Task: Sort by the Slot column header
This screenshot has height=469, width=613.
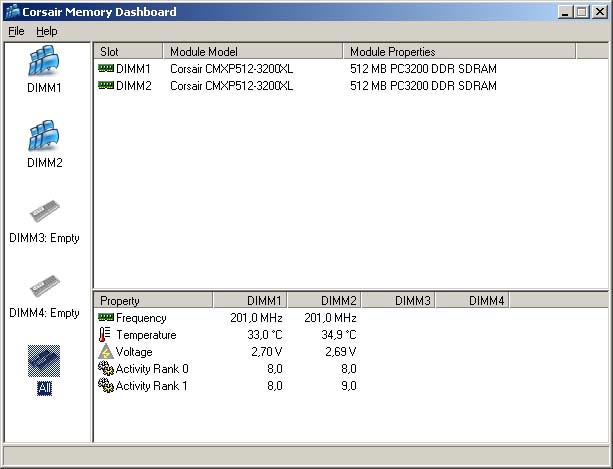Action: pyautogui.click(x=128, y=51)
